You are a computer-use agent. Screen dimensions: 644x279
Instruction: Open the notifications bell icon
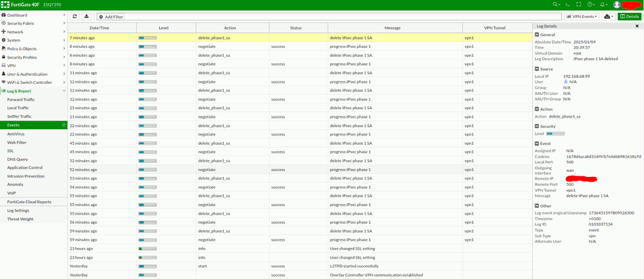coord(603,5)
